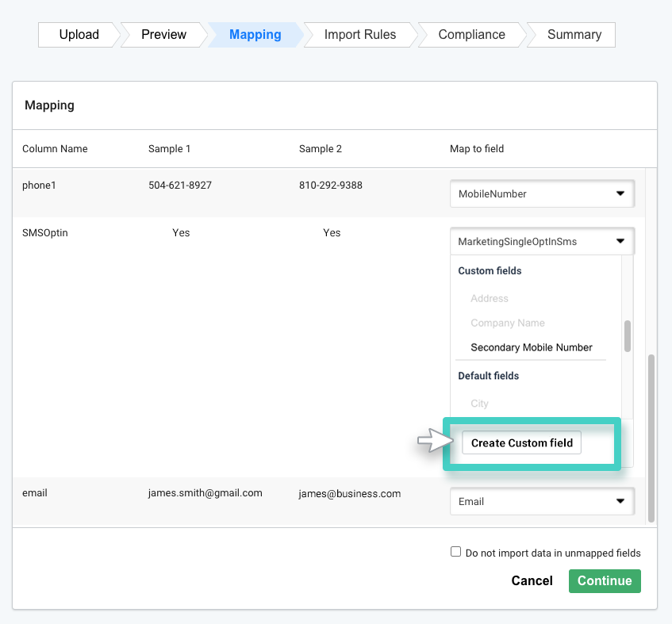Click the Create Custom field button

[521, 442]
